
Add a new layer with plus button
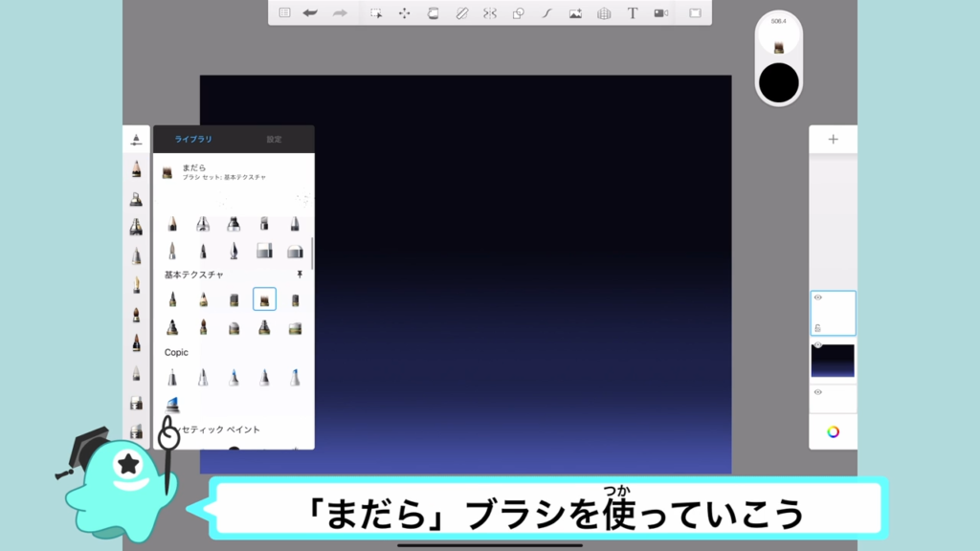tap(833, 140)
